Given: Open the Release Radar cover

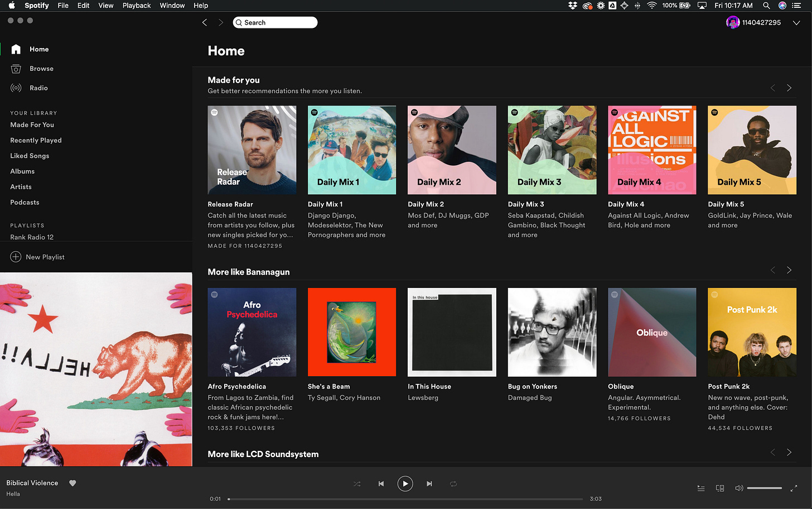Looking at the screenshot, I should (x=252, y=150).
